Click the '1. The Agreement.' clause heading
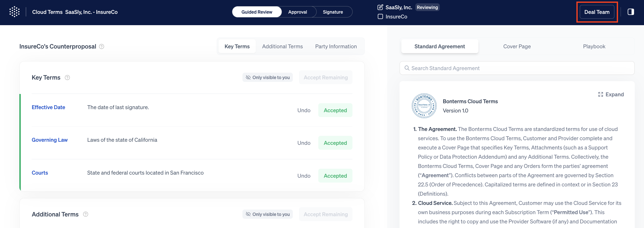 pyautogui.click(x=435, y=129)
